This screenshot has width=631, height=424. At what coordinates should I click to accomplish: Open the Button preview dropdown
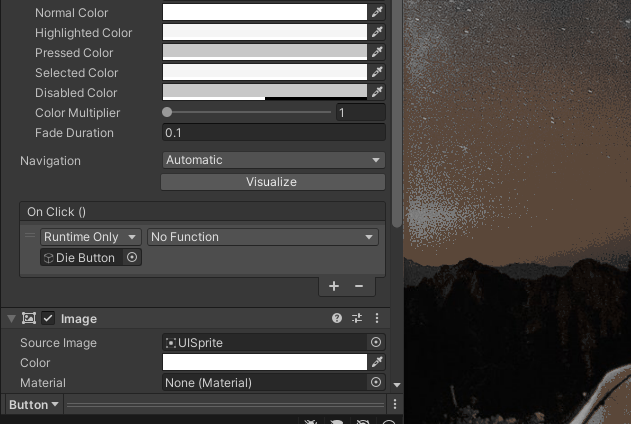[34, 404]
